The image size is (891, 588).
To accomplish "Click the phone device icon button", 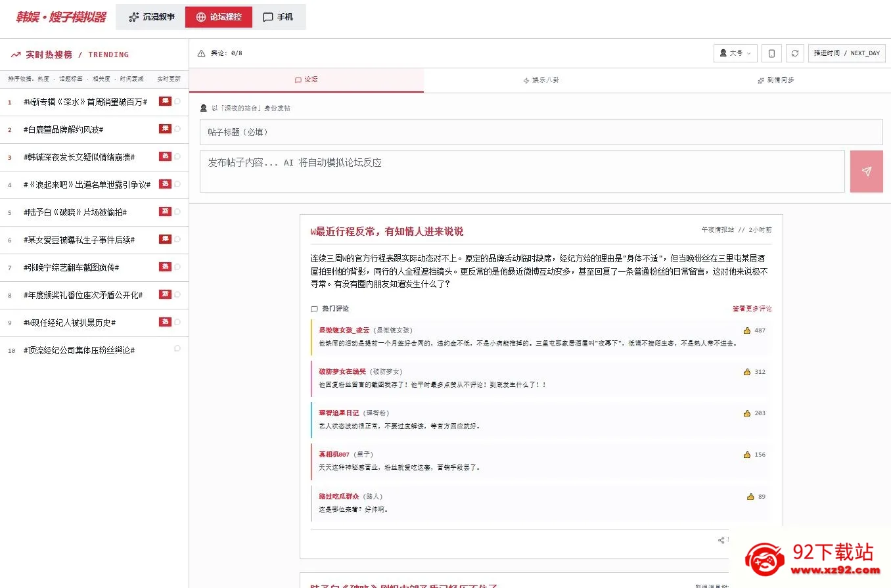I will 772,53.
